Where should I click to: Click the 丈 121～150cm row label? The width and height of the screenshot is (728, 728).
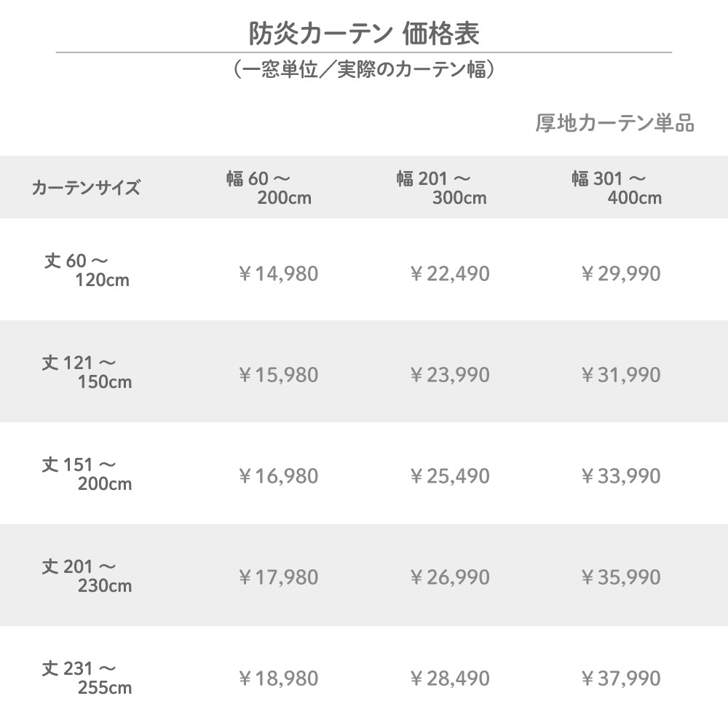(x=86, y=371)
